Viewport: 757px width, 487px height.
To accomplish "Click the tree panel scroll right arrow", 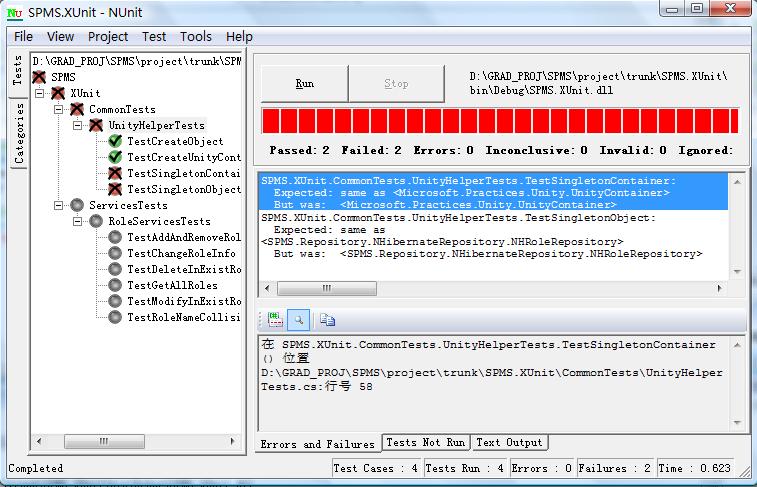I will click(x=233, y=441).
